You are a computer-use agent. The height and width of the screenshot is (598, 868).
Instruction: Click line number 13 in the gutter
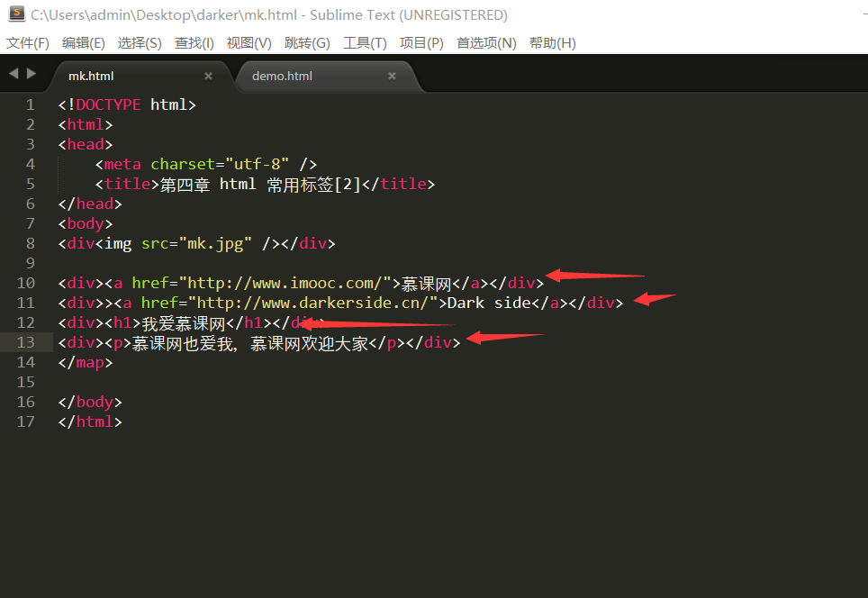(x=26, y=342)
